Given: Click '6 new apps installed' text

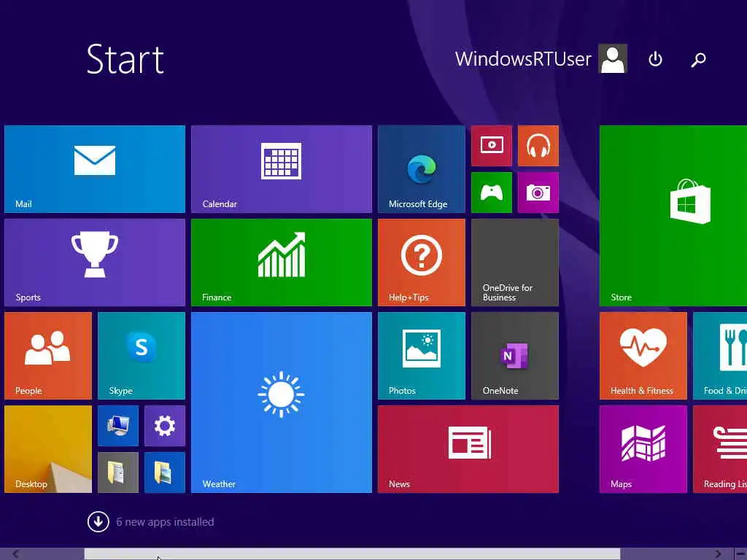Looking at the screenshot, I should (165, 522).
